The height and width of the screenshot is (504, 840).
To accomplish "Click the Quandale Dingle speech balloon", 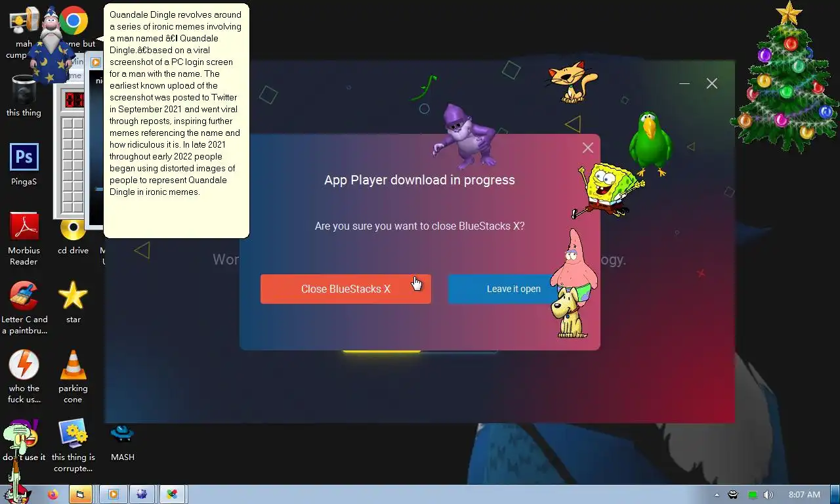I will [x=177, y=121].
